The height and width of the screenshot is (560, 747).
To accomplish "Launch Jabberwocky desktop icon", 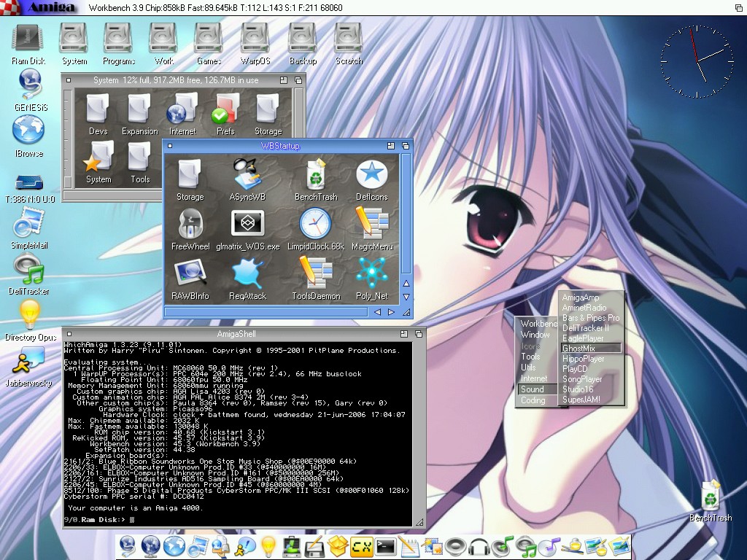I will [28, 367].
